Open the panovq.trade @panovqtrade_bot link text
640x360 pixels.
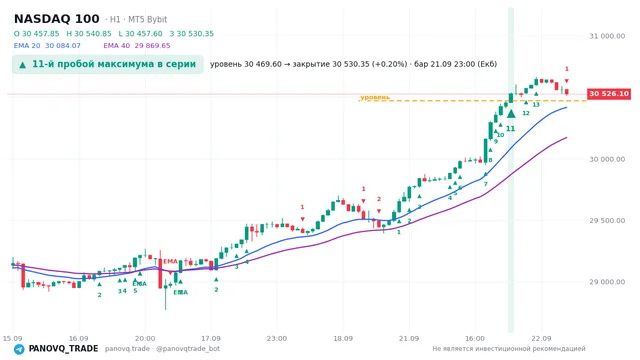pos(162,349)
